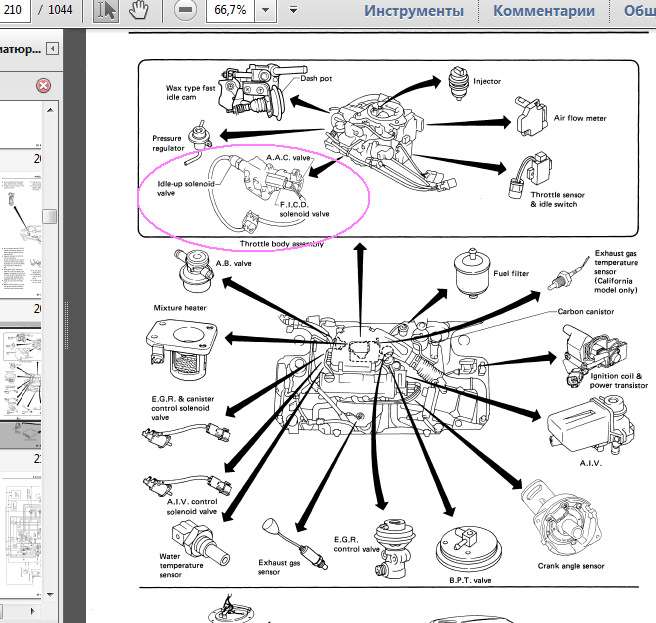The image size is (656, 623).
Task: Open the wiring diagram page thumbnail
Action: (22, 533)
